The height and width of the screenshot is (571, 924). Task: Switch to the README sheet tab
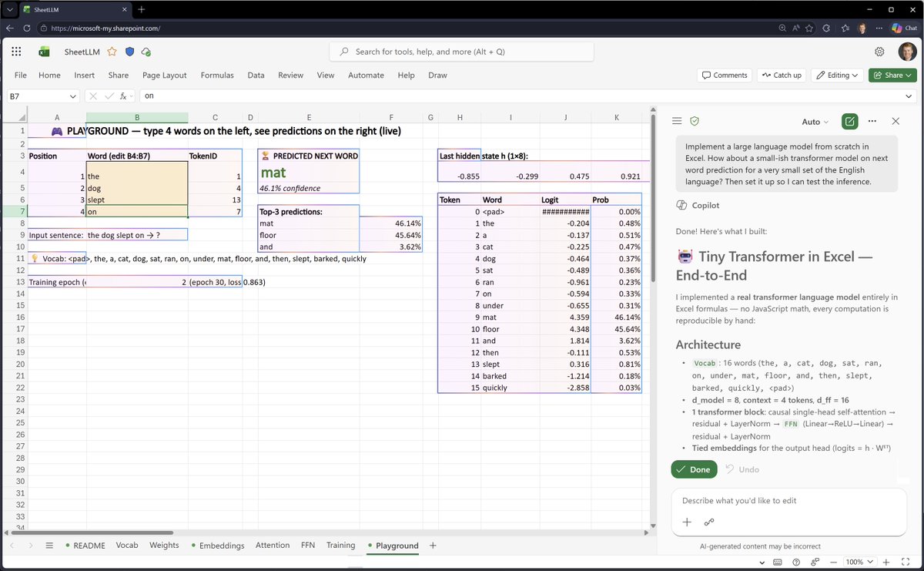tap(89, 546)
